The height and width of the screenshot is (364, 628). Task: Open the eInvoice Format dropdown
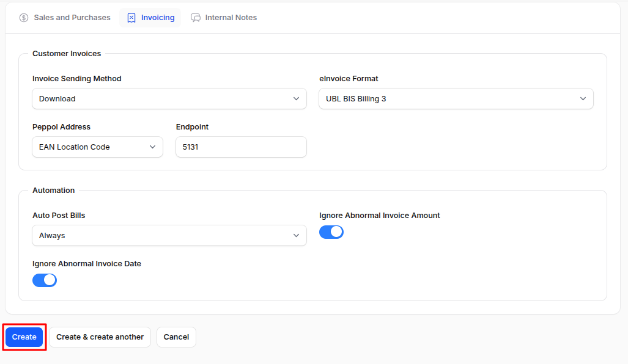coord(456,98)
